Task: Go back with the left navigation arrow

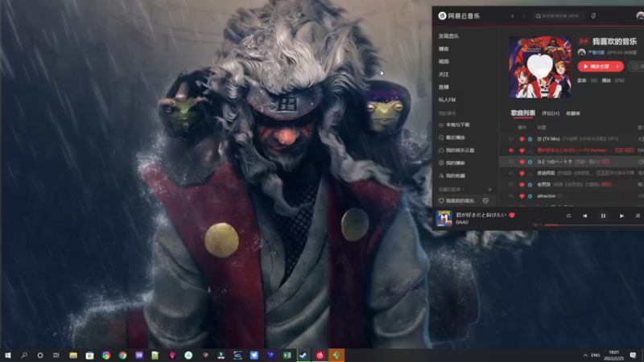Action: coord(513,16)
